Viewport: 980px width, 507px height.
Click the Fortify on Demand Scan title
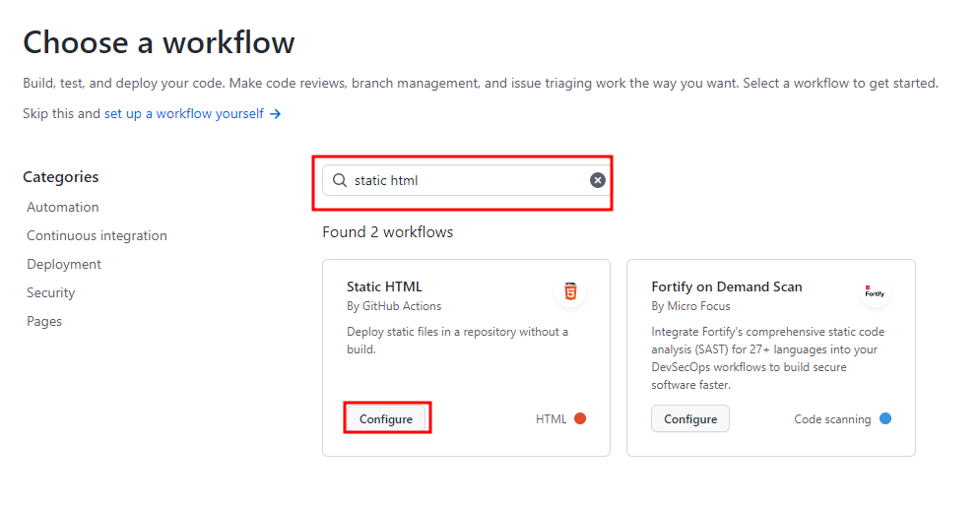pyautogui.click(x=726, y=286)
